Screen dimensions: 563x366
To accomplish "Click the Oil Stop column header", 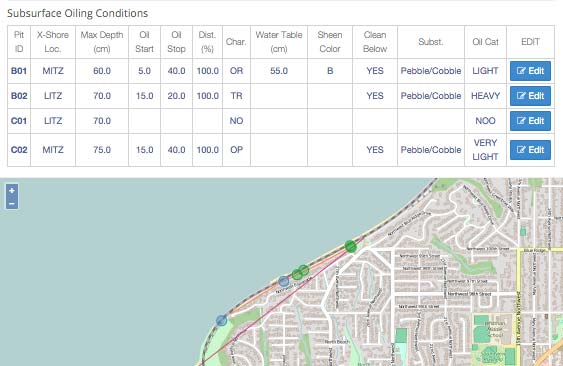I will point(176,42).
